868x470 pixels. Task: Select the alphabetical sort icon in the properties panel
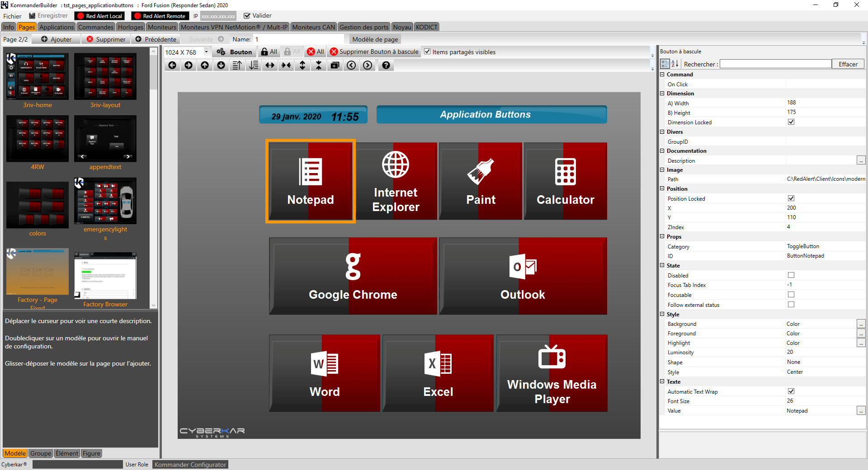pos(674,63)
